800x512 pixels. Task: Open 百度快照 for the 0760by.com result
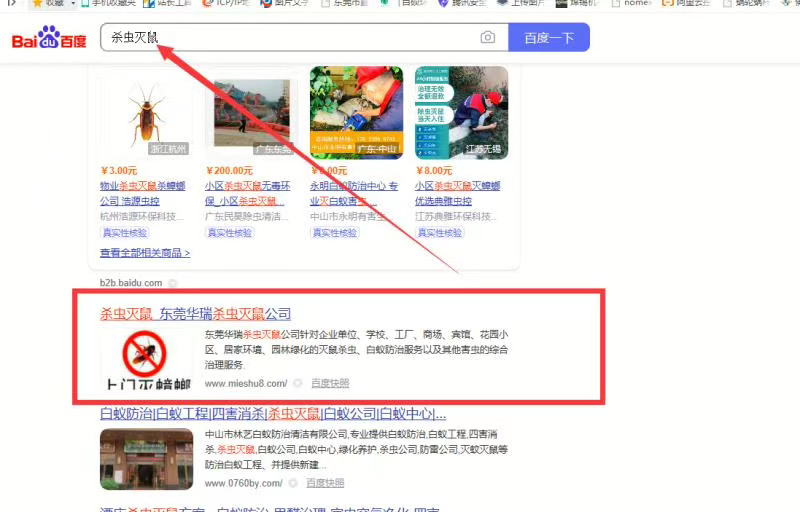[325, 483]
